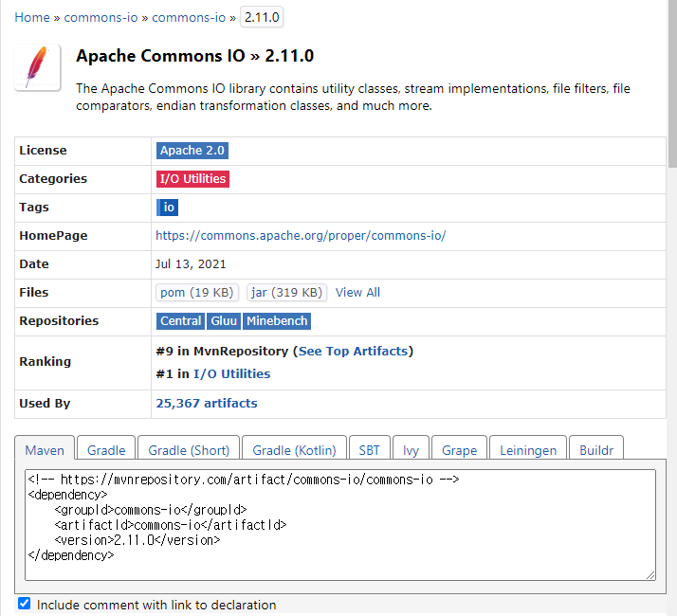
Task: Open the Central repository badge
Action: 180,321
